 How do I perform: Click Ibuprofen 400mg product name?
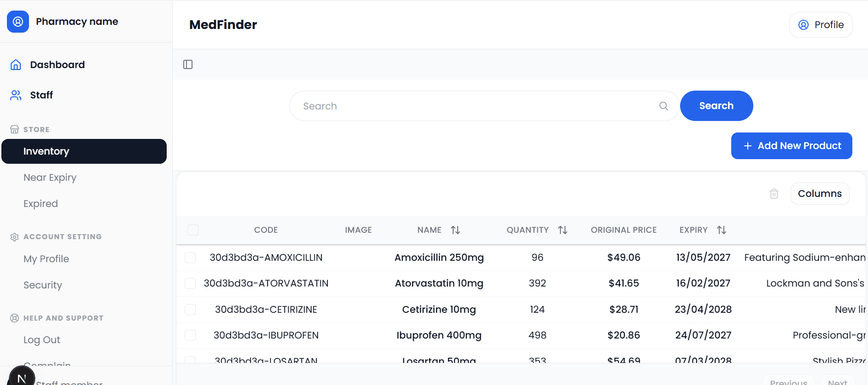[x=439, y=335]
